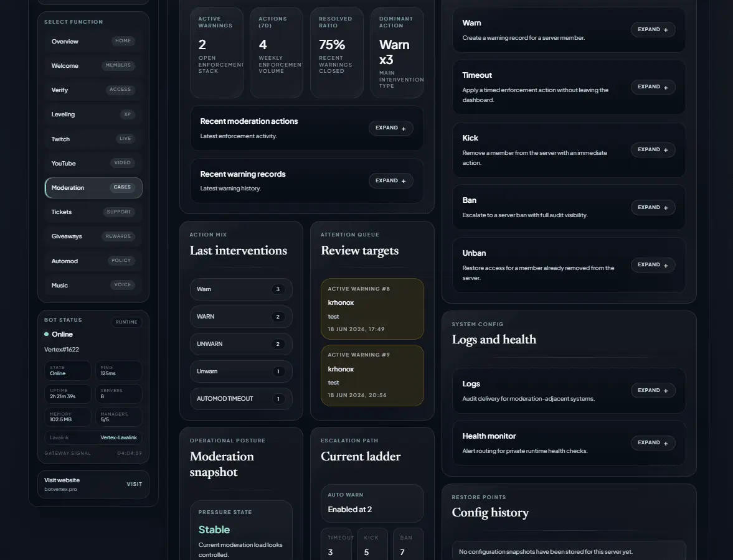Click the Online status indicator dot
This screenshot has width=733, height=560.
46,334
